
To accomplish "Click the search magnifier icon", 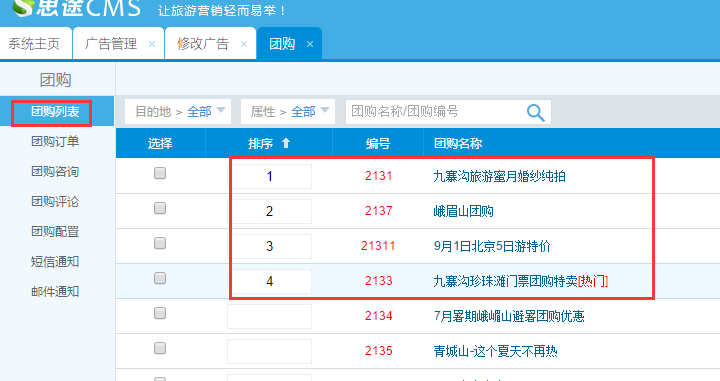I will coord(535,112).
